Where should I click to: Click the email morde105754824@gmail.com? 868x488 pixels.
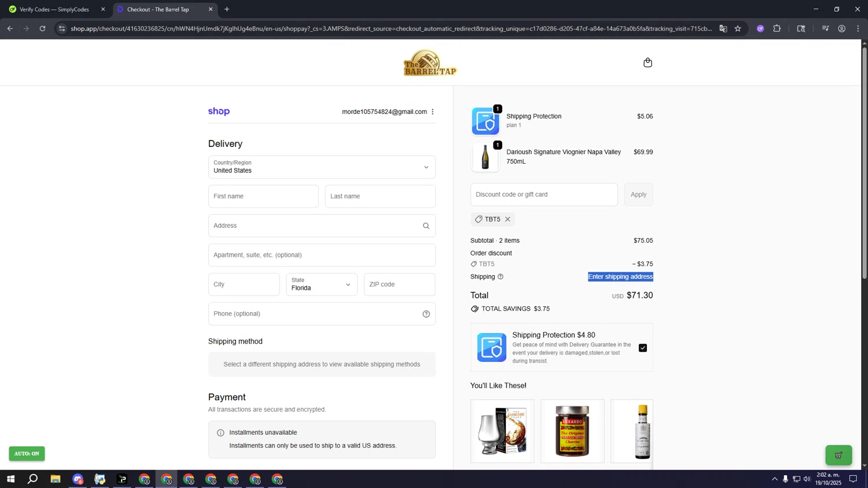tap(384, 112)
